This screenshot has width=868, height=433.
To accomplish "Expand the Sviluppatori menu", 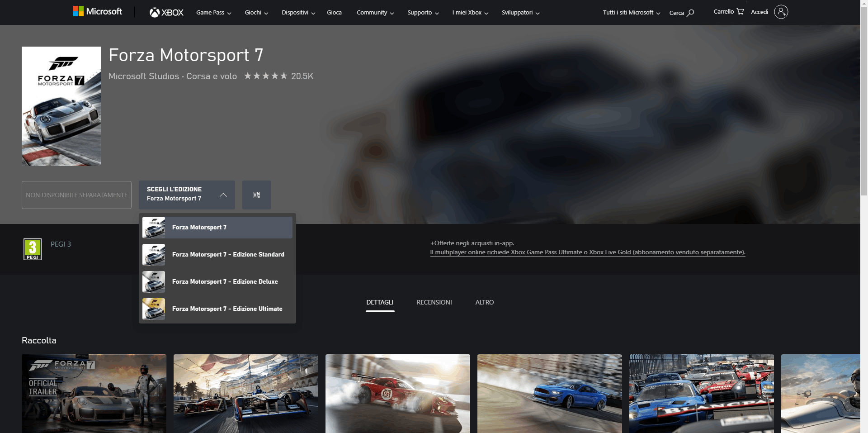I will tap(520, 13).
